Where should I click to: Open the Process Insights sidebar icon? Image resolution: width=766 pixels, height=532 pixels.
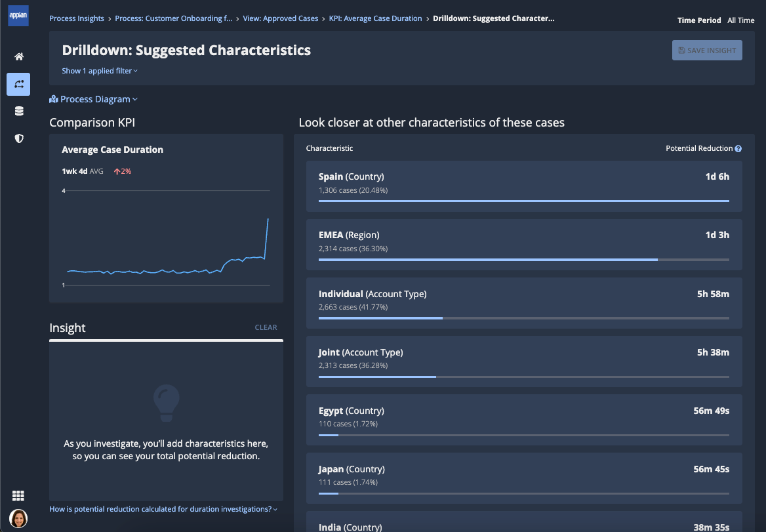coord(18,84)
